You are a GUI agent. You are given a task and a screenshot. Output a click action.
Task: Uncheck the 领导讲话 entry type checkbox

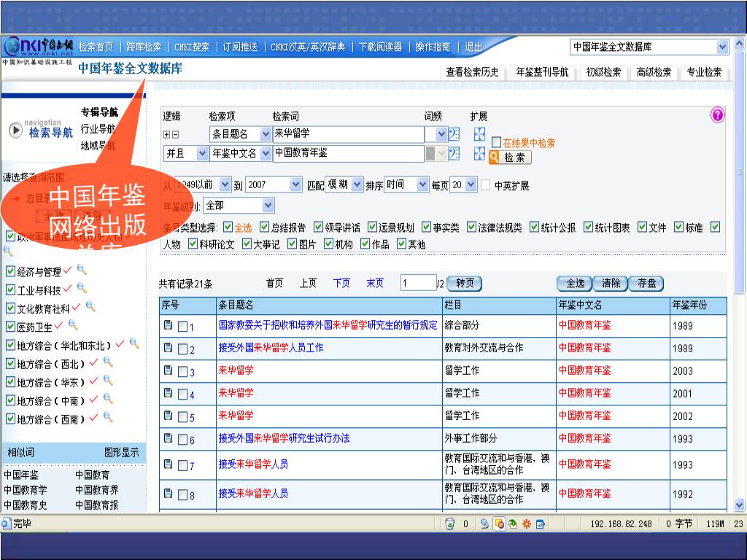click(x=318, y=227)
